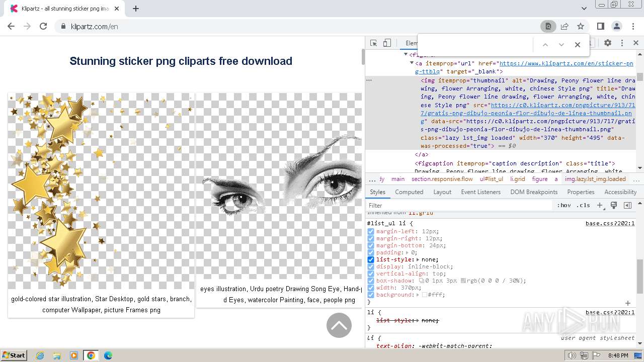Bookmark this tab with the star icon
This screenshot has width=644, height=362.
tap(581, 27)
